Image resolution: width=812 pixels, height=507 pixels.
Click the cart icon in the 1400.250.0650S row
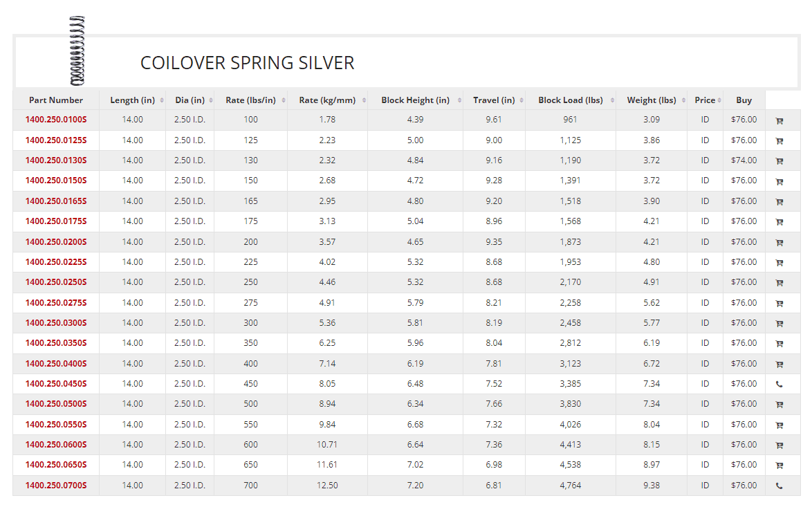tap(779, 465)
